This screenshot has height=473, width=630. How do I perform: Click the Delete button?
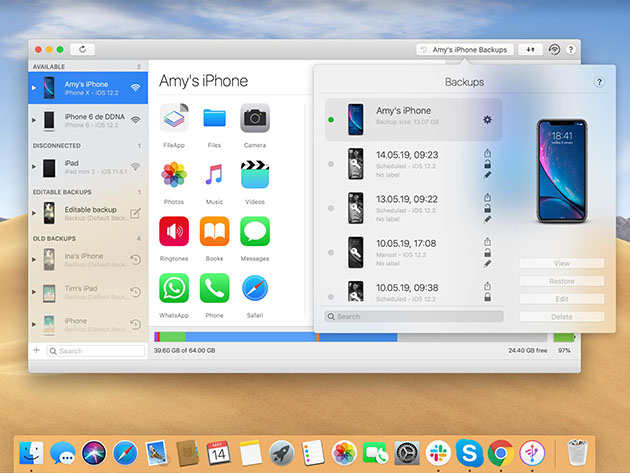(x=562, y=317)
